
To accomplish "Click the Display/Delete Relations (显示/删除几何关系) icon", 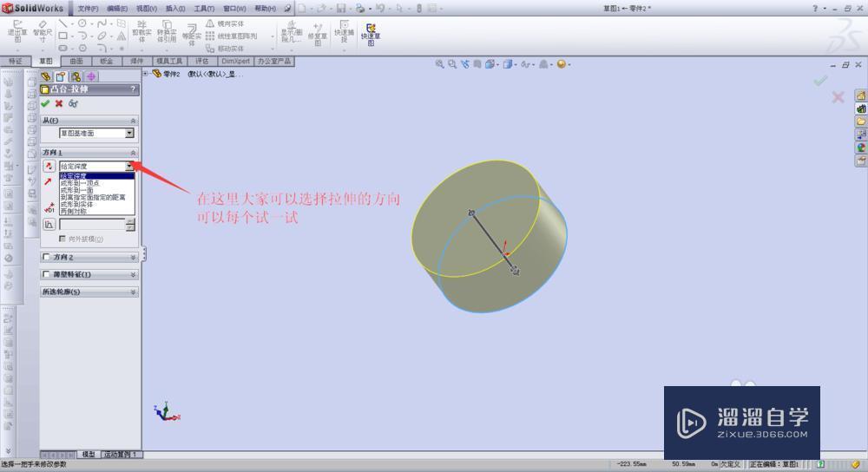I will tap(292, 31).
